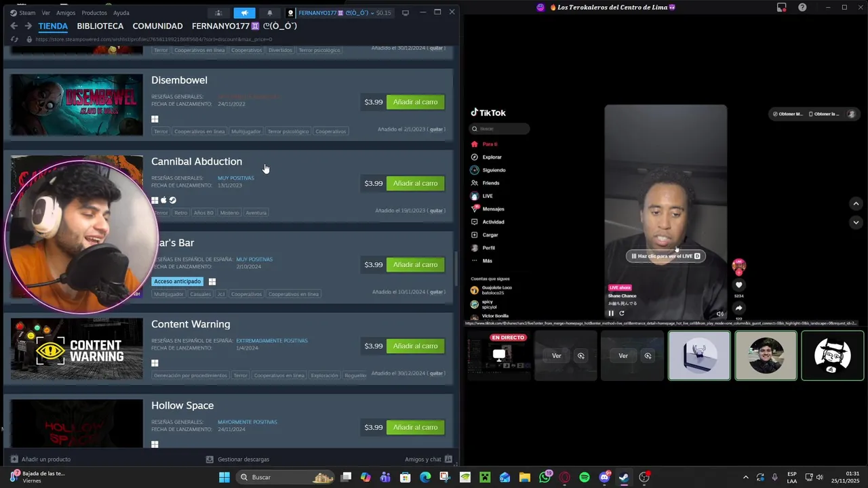Go back with Steam's back arrow
868x488 pixels.
click(14, 26)
